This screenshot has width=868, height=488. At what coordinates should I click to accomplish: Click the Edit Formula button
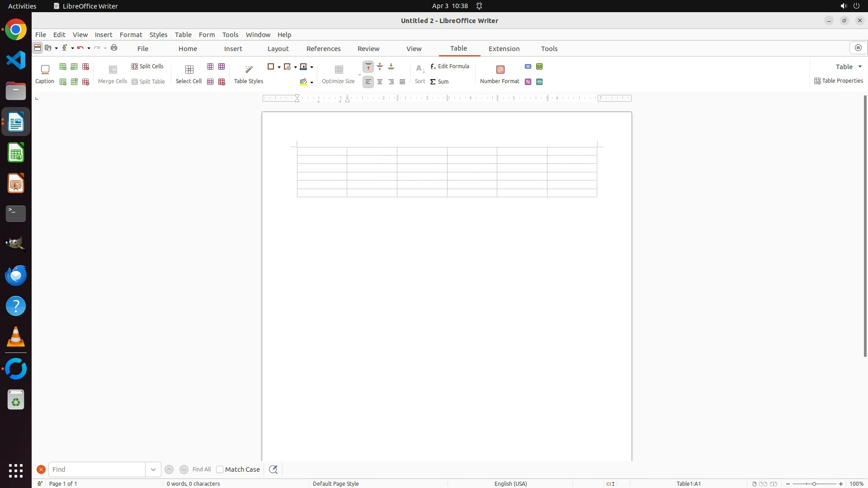point(450,66)
